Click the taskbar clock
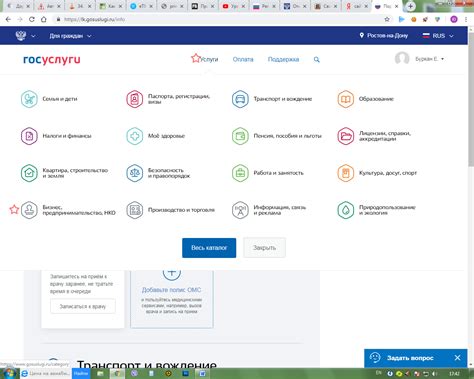Image resolution: width=474 pixels, height=379 pixels. [x=454, y=374]
